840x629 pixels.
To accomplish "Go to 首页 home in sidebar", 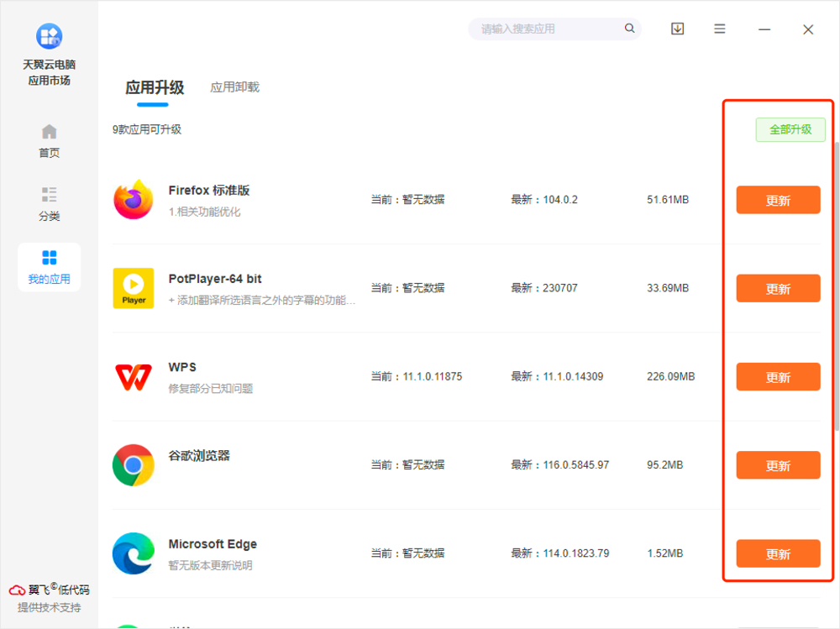I will pos(49,141).
